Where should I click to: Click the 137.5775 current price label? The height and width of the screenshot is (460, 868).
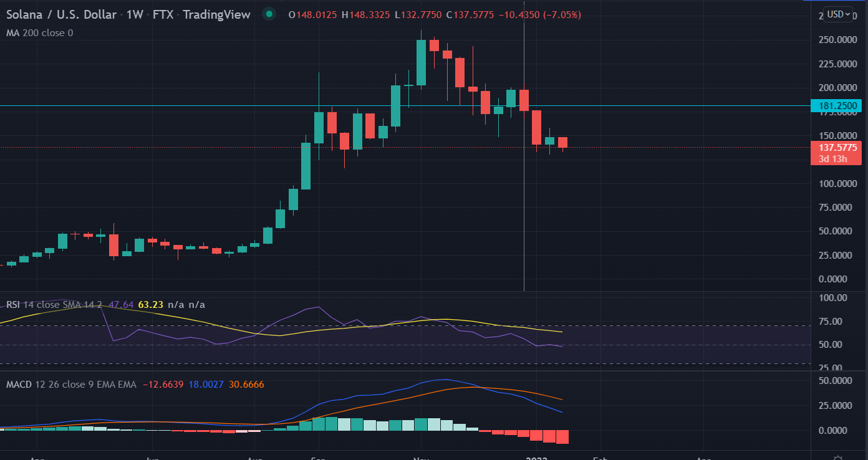pos(835,148)
